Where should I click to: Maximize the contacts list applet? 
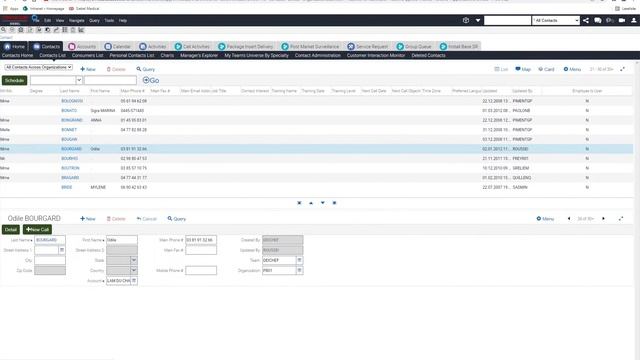click(622, 69)
